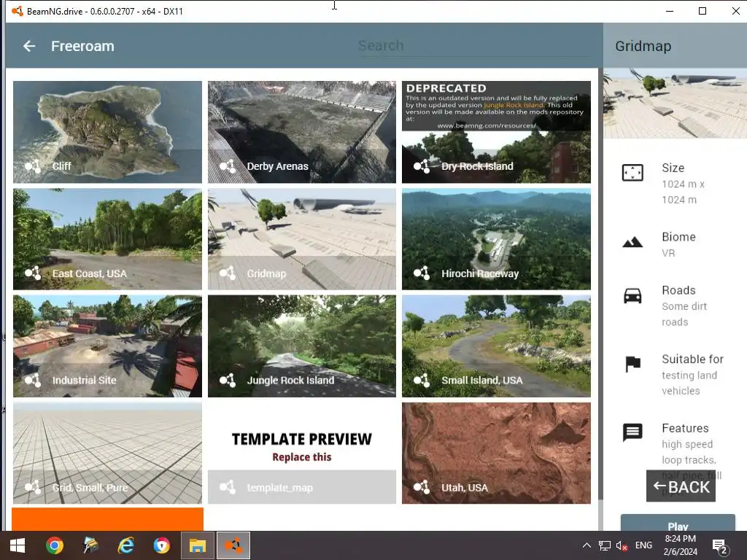Select the East Coast, USA map
Viewport: 747px width, 560px height.
108,239
